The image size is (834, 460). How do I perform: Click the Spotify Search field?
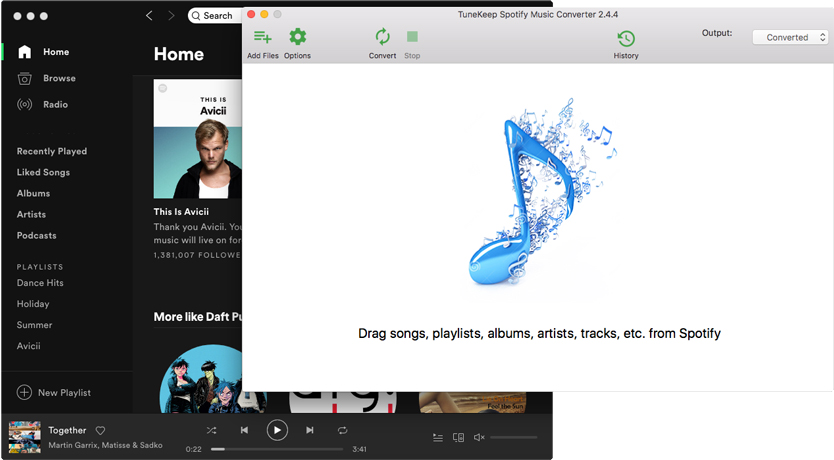pyautogui.click(x=215, y=15)
